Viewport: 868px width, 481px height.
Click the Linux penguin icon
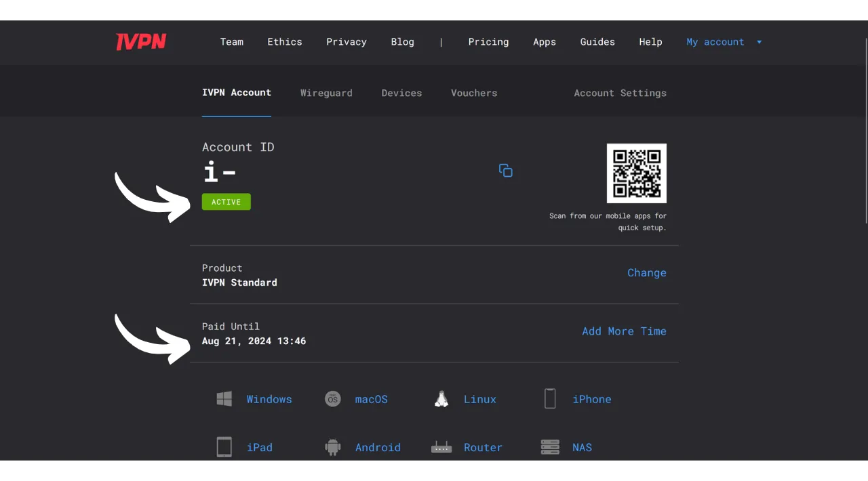(x=441, y=399)
